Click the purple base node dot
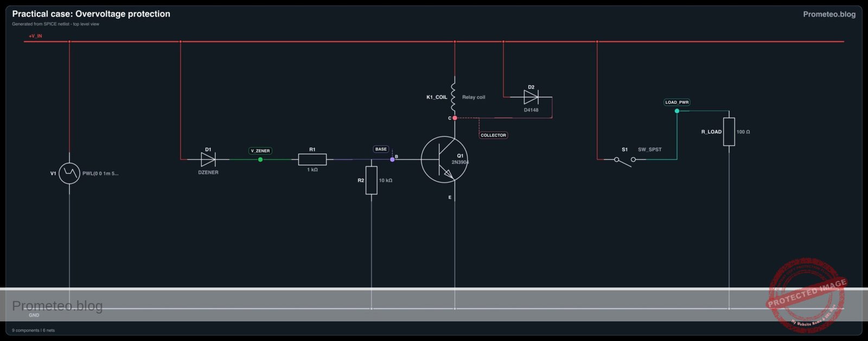The image size is (868, 341). (x=392, y=159)
